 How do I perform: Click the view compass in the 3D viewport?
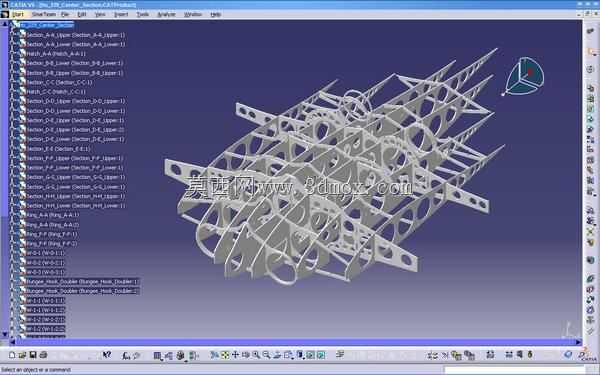pos(524,76)
